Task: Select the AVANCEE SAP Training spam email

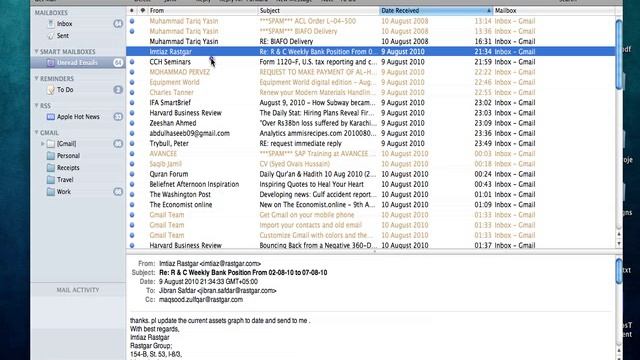Action: [x=371, y=153]
